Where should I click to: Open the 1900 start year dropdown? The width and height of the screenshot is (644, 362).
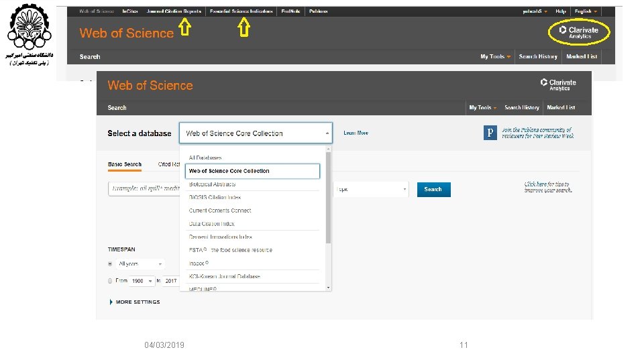(x=142, y=281)
